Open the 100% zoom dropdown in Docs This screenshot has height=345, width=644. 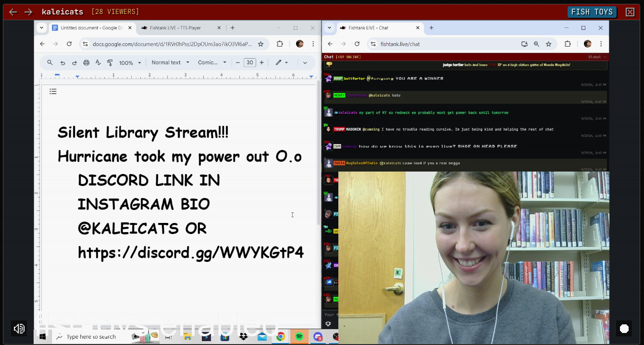[130, 63]
